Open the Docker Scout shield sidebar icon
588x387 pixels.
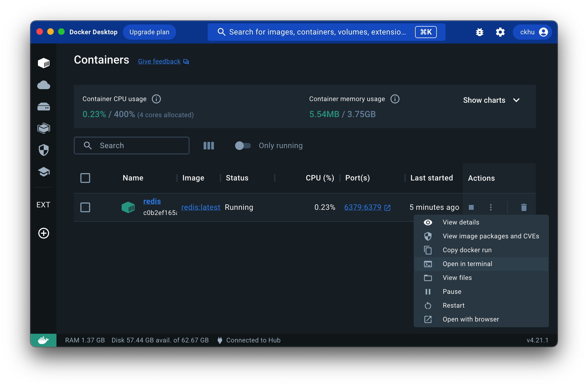pos(43,150)
